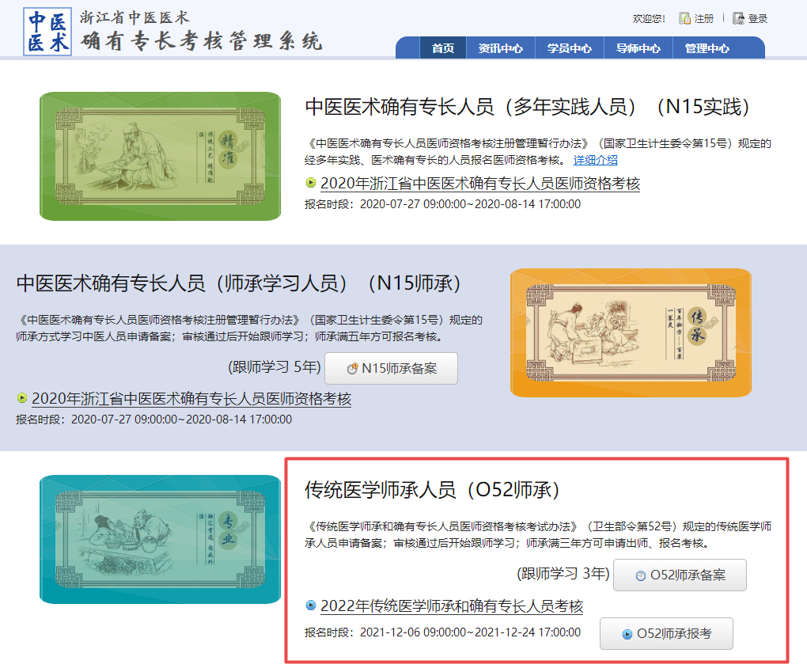
Task: Open 2020年 exam link under N15师承
Action: (x=191, y=399)
